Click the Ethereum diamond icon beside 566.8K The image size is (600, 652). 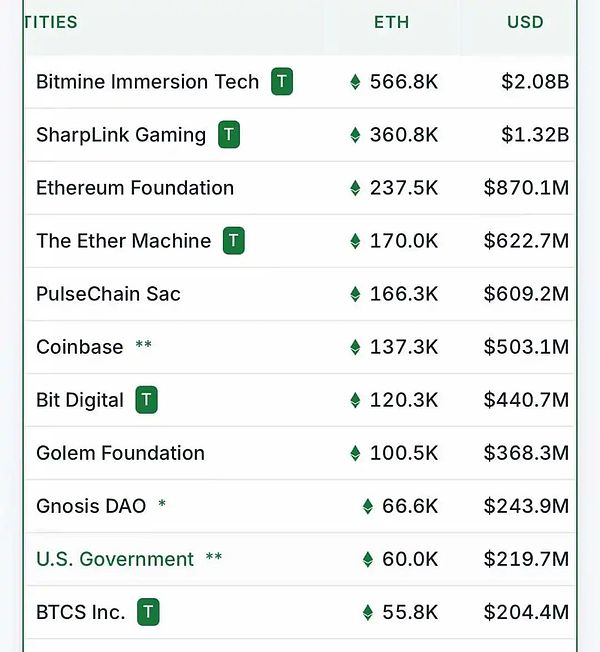coord(355,82)
